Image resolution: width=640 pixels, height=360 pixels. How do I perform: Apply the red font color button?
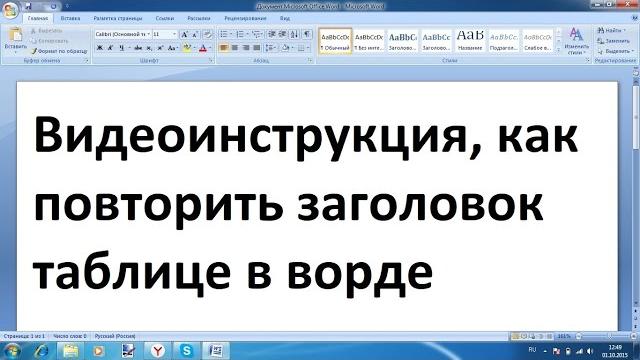[203, 48]
